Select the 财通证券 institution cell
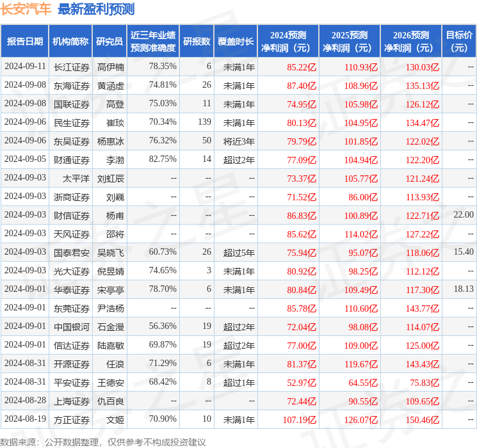Viewport: 477px width, 448px height. [72, 160]
